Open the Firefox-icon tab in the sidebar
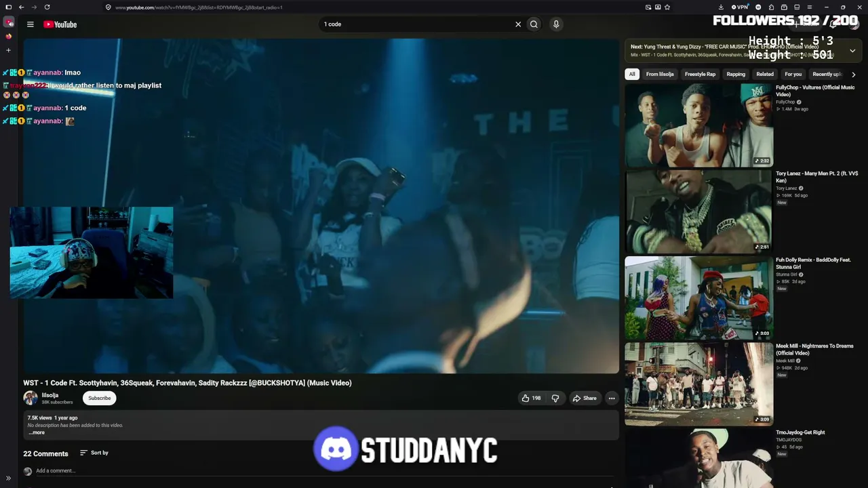The image size is (868, 488). (9, 37)
